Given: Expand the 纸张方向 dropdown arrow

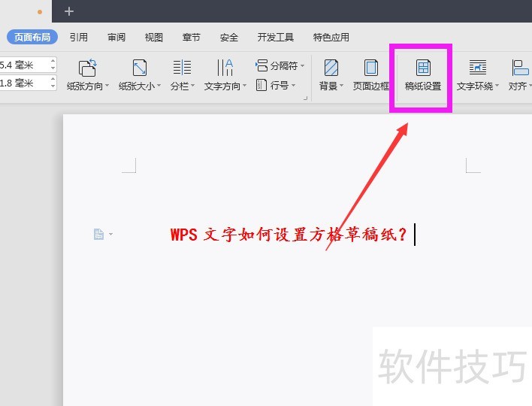Looking at the screenshot, I should click(107, 86).
